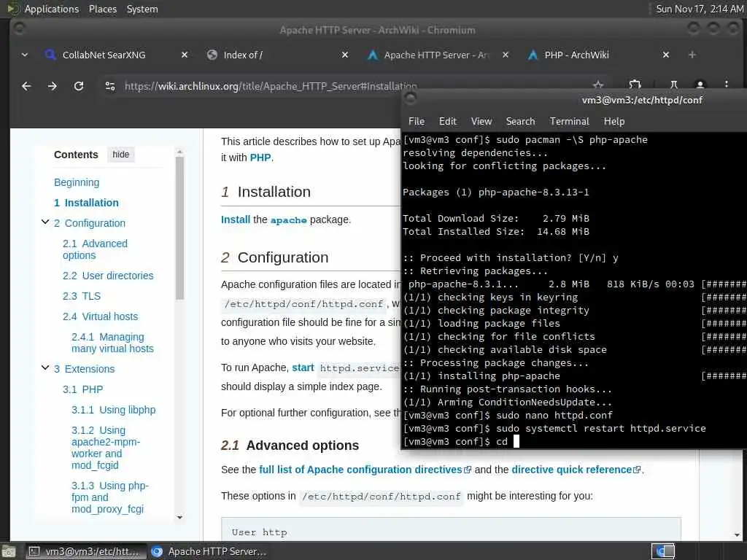Open new tab with plus button
The width and height of the screenshot is (747, 560).
pyautogui.click(x=692, y=55)
